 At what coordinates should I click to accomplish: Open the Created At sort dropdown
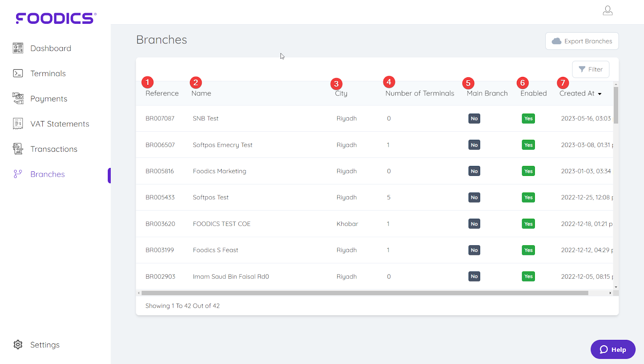[580, 93]
